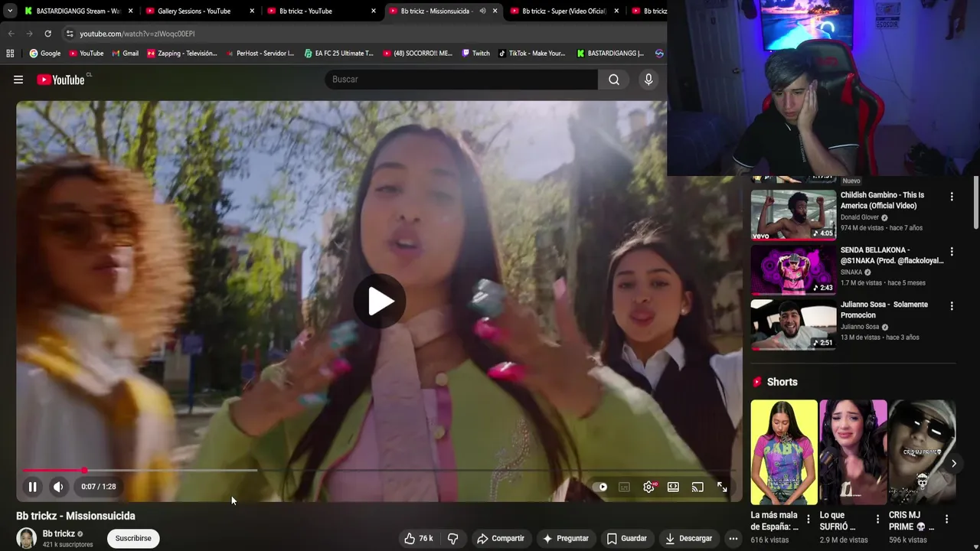Screen dimensions: 980x551
Task: Seek on the red video progress bar
Action: pyautogui.click(x=379, y=471)
